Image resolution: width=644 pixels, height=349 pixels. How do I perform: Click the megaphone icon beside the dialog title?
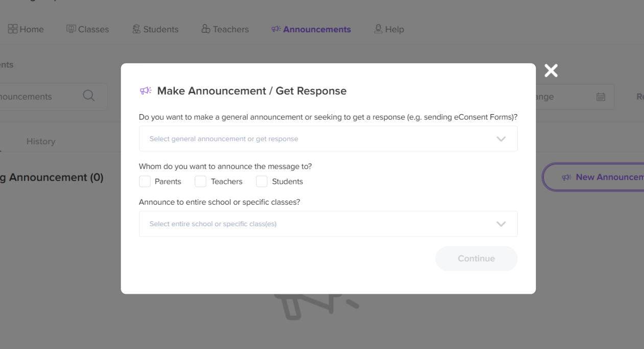146,91
